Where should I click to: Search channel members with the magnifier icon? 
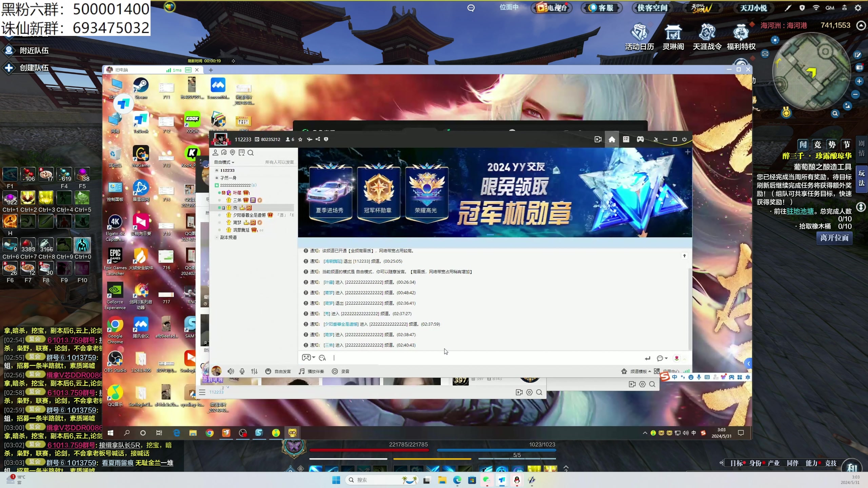pos(251,153)
